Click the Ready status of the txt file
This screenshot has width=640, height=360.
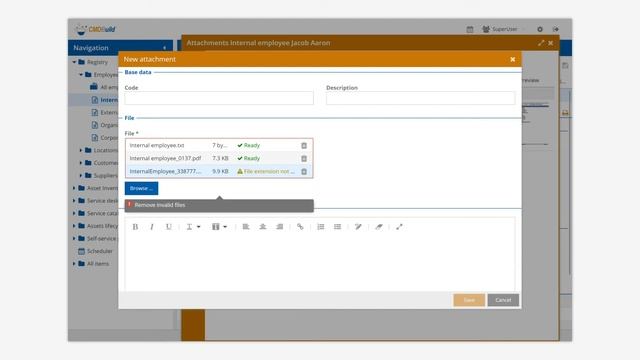point(249,146)
